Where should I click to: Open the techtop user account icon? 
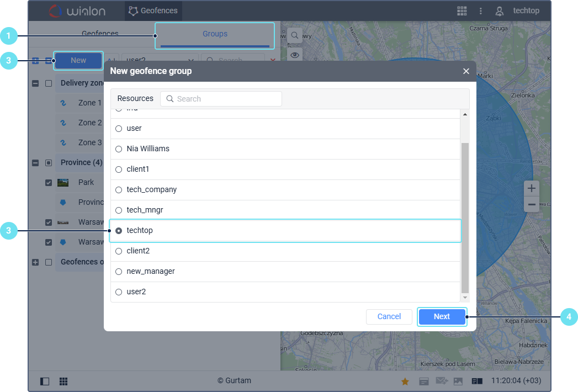(x=500, y=11)
